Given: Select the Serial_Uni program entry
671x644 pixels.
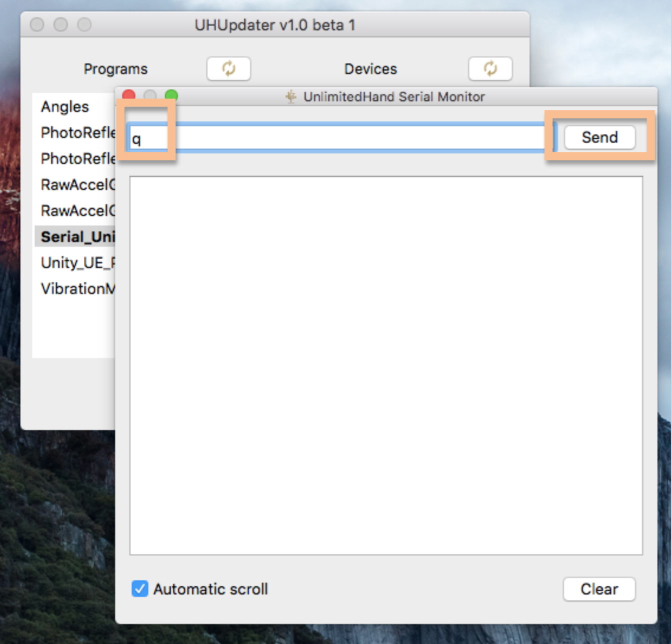Looking at the screenshot, I should tap(75, 236).
